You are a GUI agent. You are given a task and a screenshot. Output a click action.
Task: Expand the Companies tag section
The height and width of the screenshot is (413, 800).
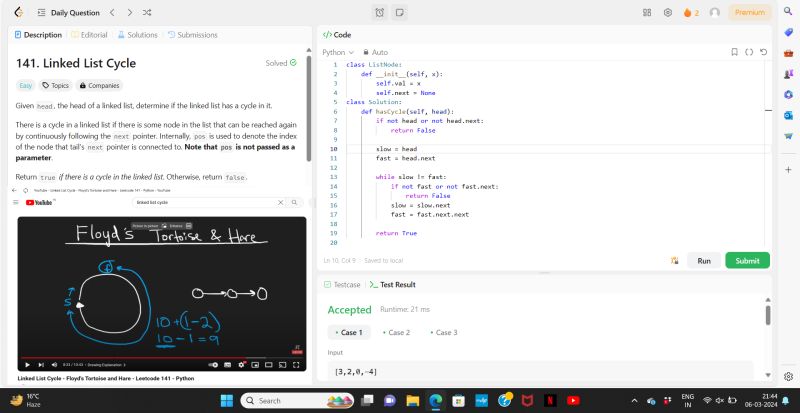pyautogui.click(x=99, y=85)
